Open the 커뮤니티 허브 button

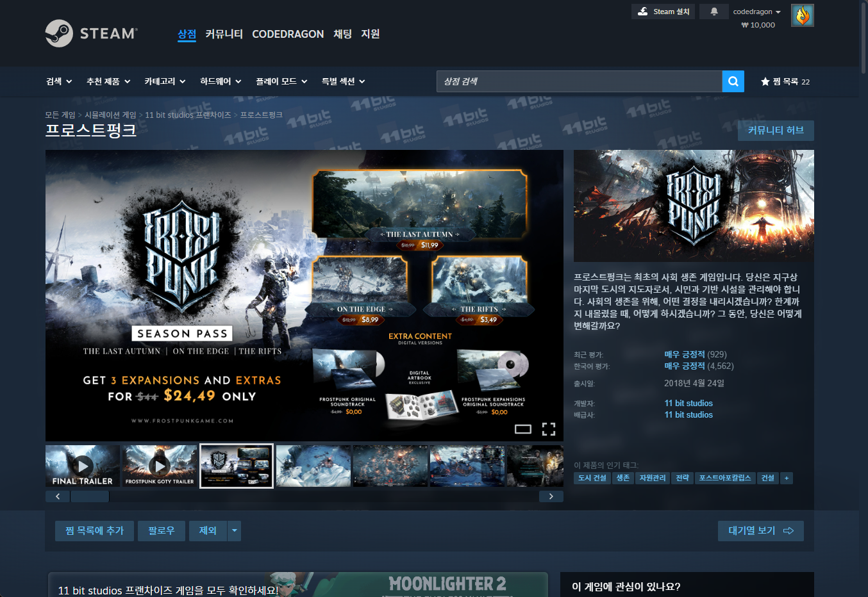pyautogui.click(x=776, y=130)
